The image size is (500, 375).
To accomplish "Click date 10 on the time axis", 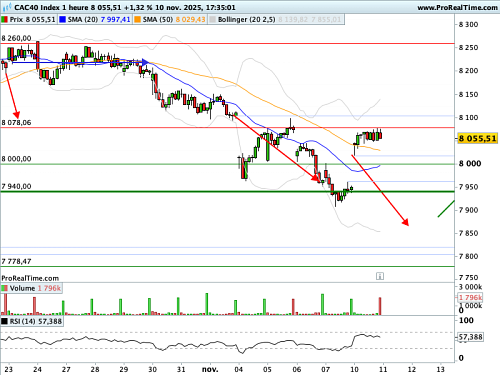I will tap(354, 369).
